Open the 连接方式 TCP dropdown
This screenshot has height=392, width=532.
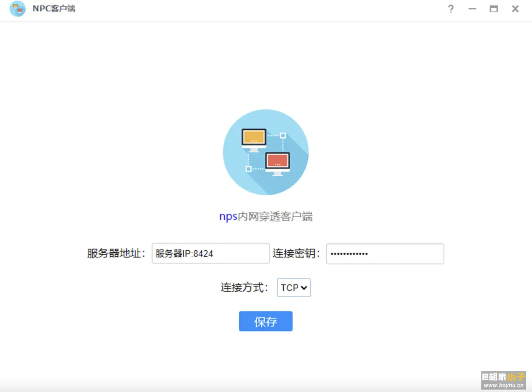click(x=294, y=288)
